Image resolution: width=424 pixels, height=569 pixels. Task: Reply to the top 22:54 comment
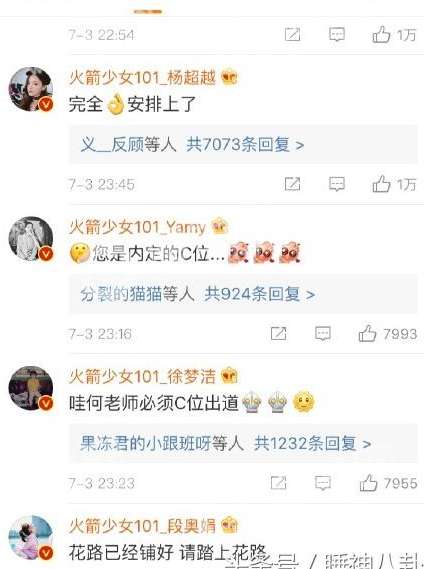coord(337,34)
